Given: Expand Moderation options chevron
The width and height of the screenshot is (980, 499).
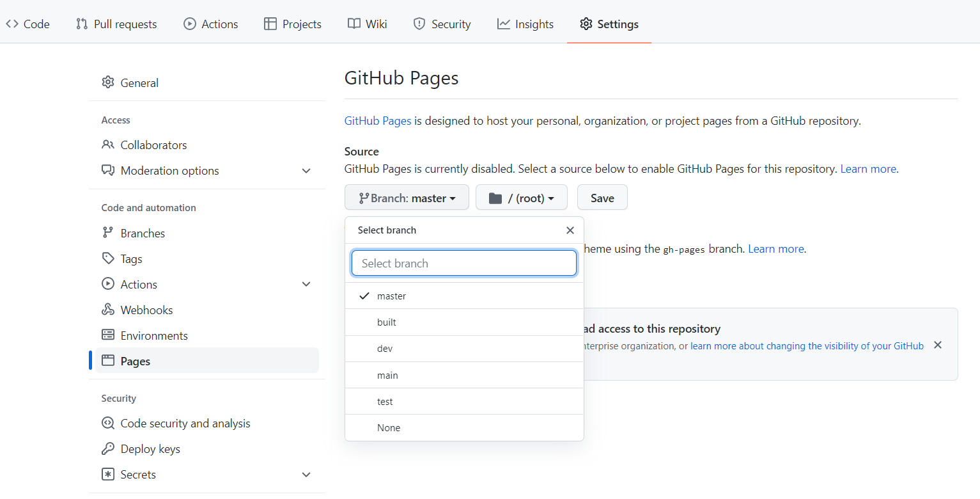Looking at the screenshot, I should click(x=306, y=171).
